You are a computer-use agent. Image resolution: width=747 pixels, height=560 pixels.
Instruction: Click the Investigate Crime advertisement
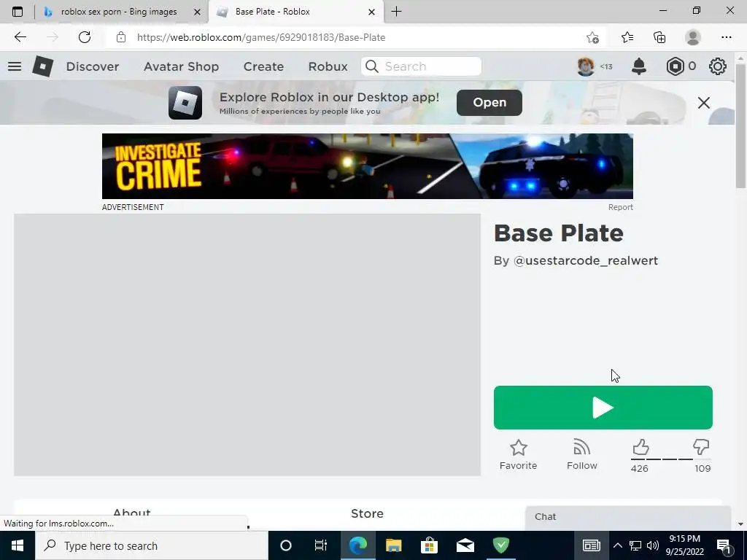[x=368, y=166]
